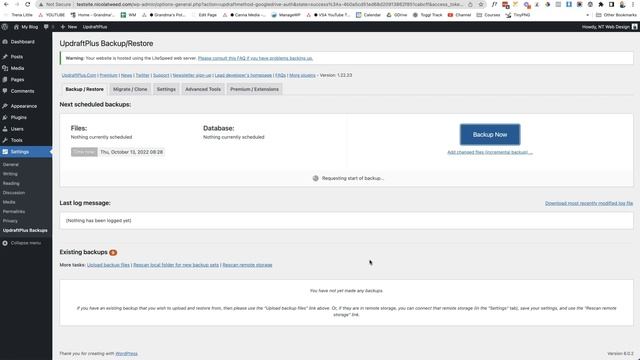Switch to the Advanced Tools tab

point(203,89)
